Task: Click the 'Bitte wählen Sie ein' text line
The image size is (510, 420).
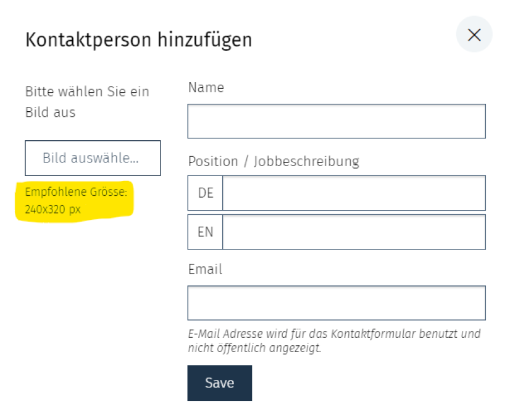Action: [x=87, y=92]
